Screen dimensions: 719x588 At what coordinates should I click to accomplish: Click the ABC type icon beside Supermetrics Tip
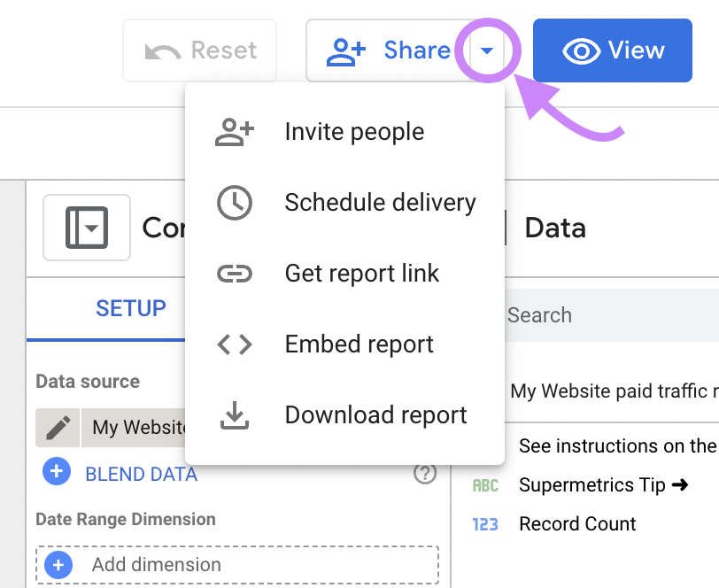[x=485, y=485]
